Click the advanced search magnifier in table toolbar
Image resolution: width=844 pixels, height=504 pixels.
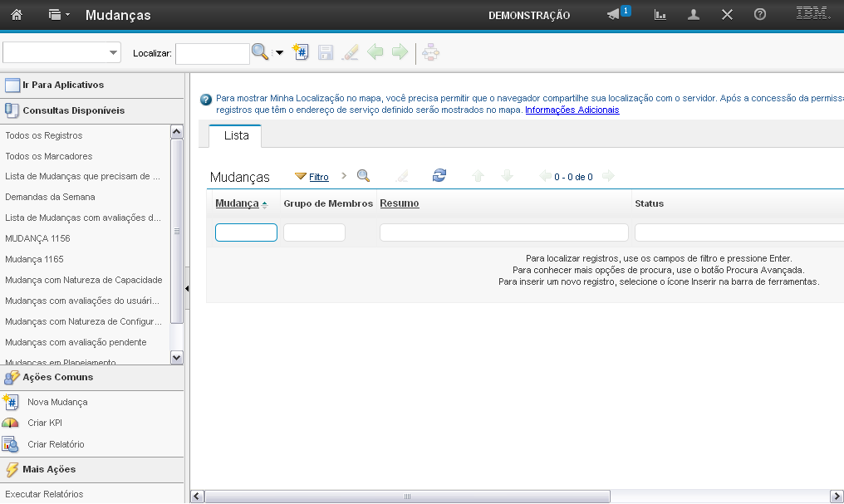(x=363, y=176)
